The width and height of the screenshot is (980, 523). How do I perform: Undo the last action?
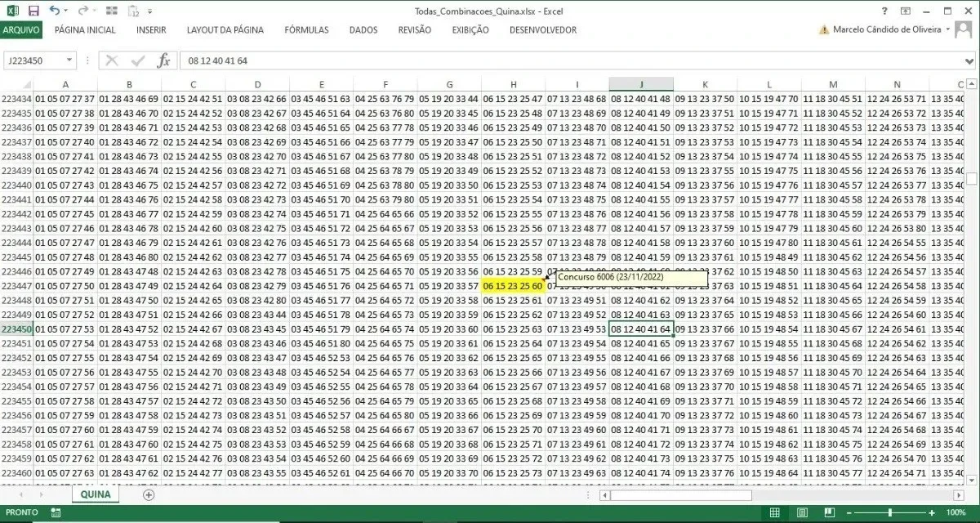pos(54,11)
